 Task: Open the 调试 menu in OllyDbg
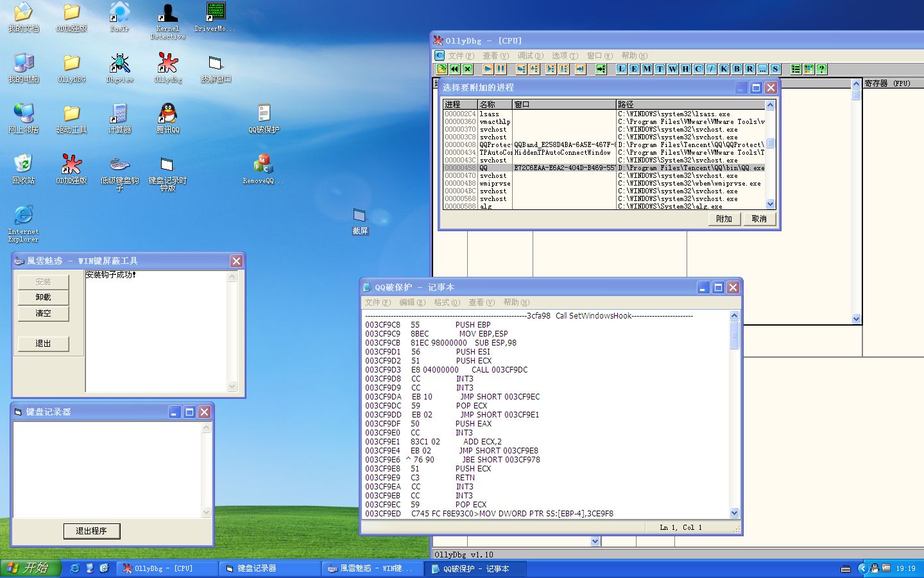530,56
